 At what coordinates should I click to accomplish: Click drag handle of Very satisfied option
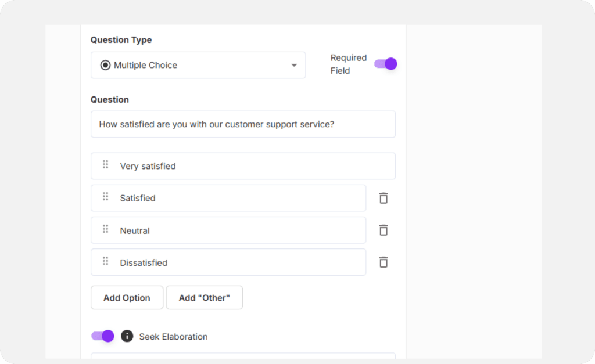[x=106, y=165]
